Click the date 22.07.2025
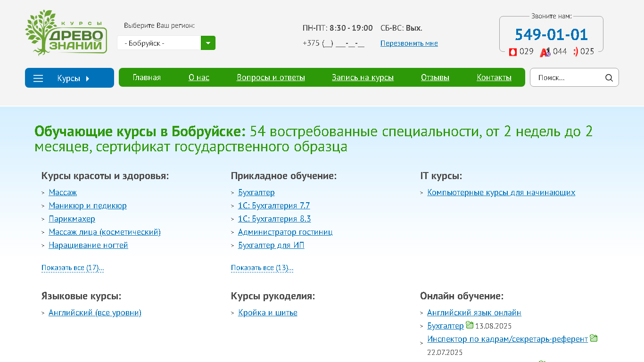 (x=445, y=353)
